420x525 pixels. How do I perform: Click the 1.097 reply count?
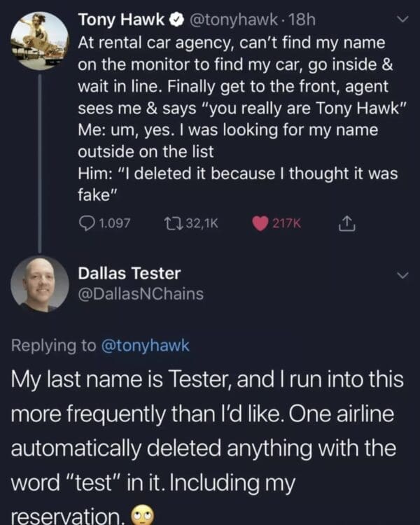pyautogui.click(x=113, y=223)
